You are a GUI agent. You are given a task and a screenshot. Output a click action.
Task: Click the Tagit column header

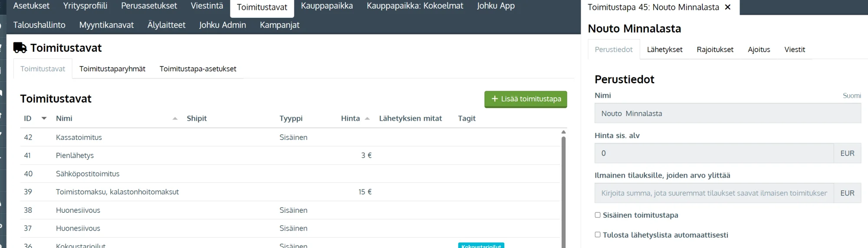pyautogui.click(x=467, y=119)
